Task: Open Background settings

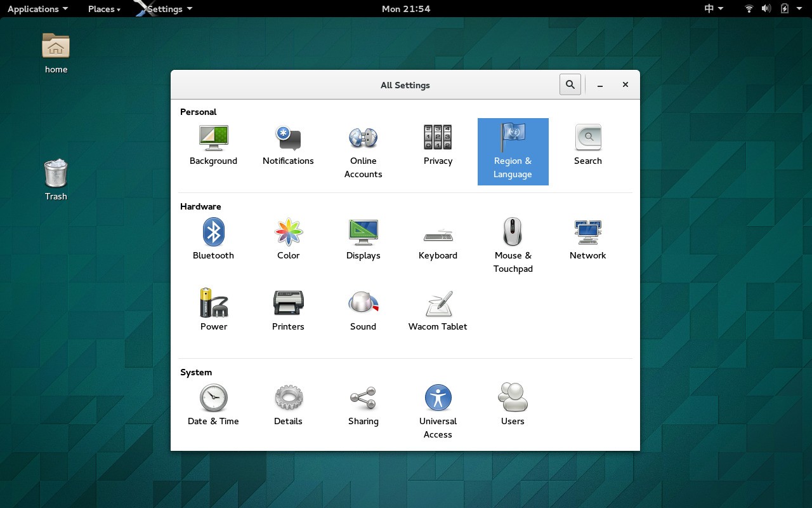Action: pos(214,145)
